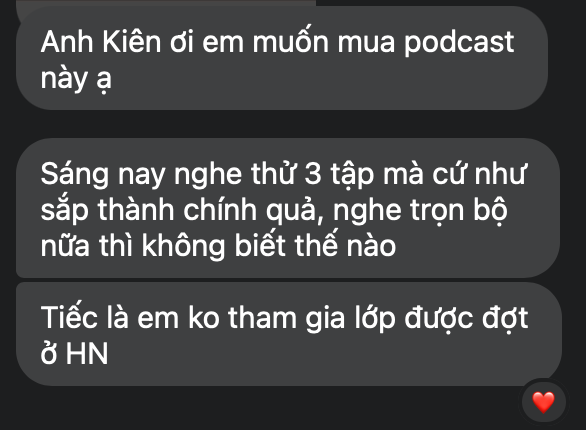Screen dimensions: 586x430
Task: Click the word 'Tiếc' in third message
Action: click(x=69, y=317)
